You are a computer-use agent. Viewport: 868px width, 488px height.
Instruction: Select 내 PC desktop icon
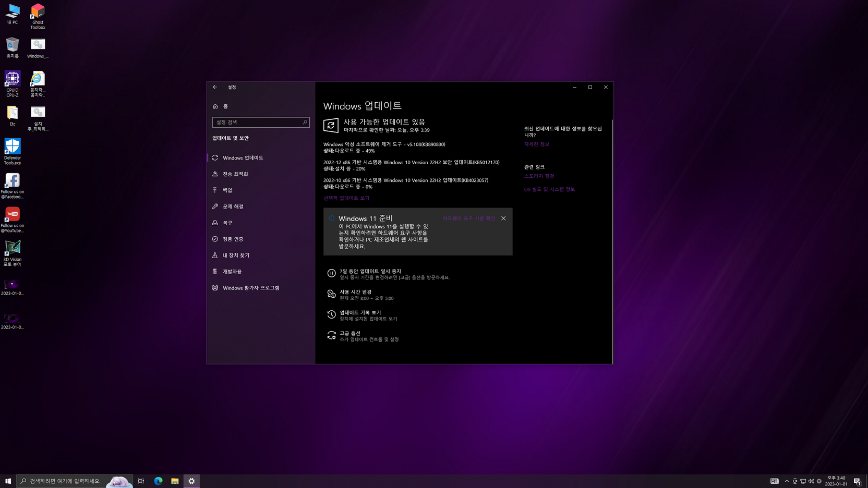(13, 15)
